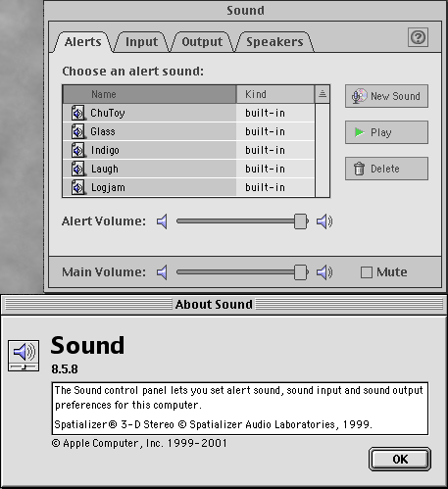Viewport: 448px width, 489px height.
Task: Click the Laugh sound file icon
Action: point(78,169)
